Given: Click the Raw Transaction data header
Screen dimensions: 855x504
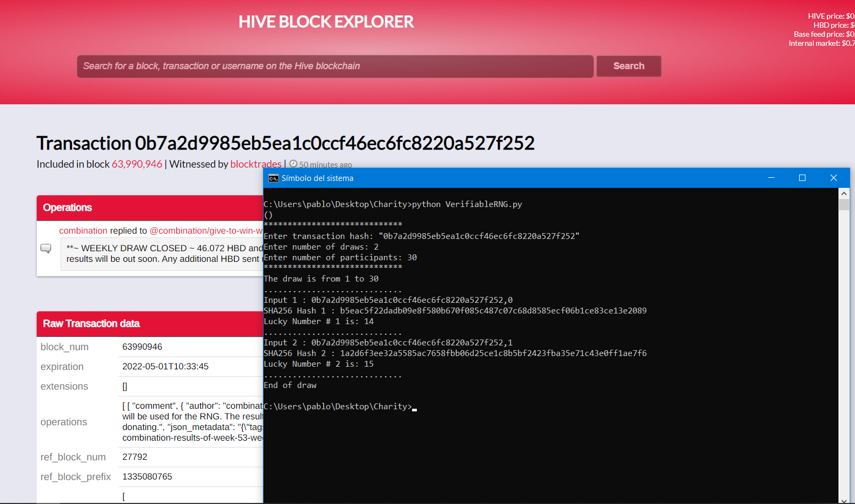Looking at the screenshot, I should 150,324.
